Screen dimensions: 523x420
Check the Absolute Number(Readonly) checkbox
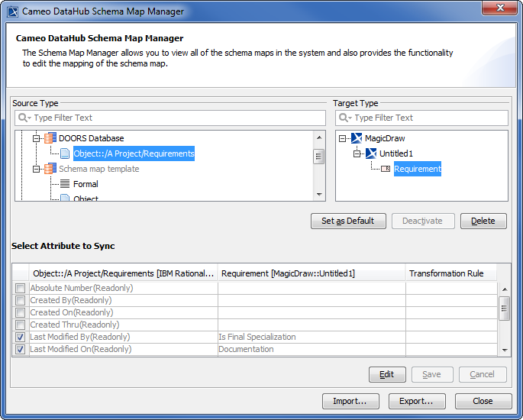21,288
